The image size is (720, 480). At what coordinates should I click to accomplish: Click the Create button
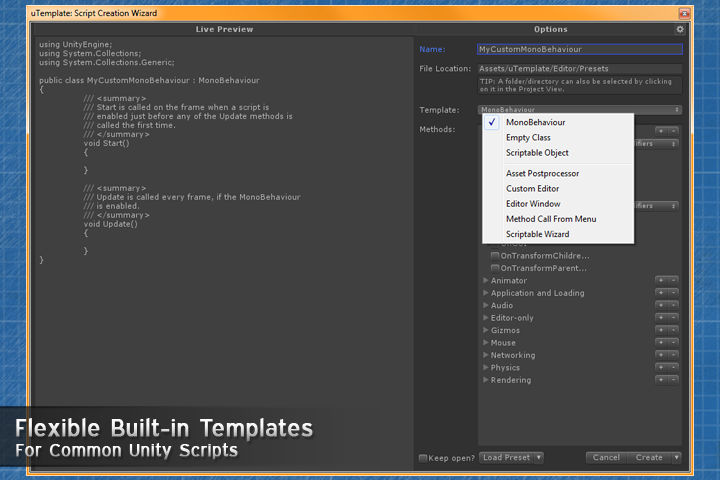point(648,458)
